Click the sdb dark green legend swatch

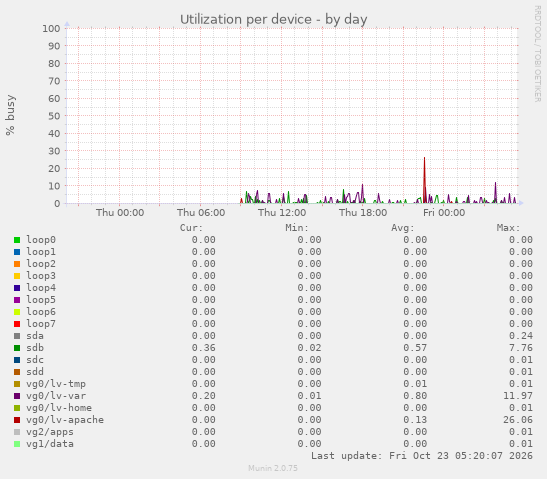[x=17, y=348]
